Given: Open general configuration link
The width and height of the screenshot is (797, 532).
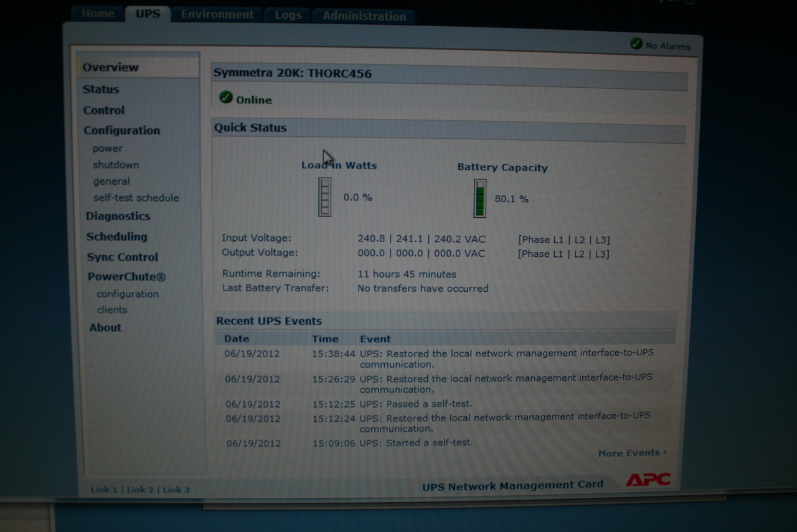Looking at the screenshot, I should pyautogui.click(x=111, y=182).
